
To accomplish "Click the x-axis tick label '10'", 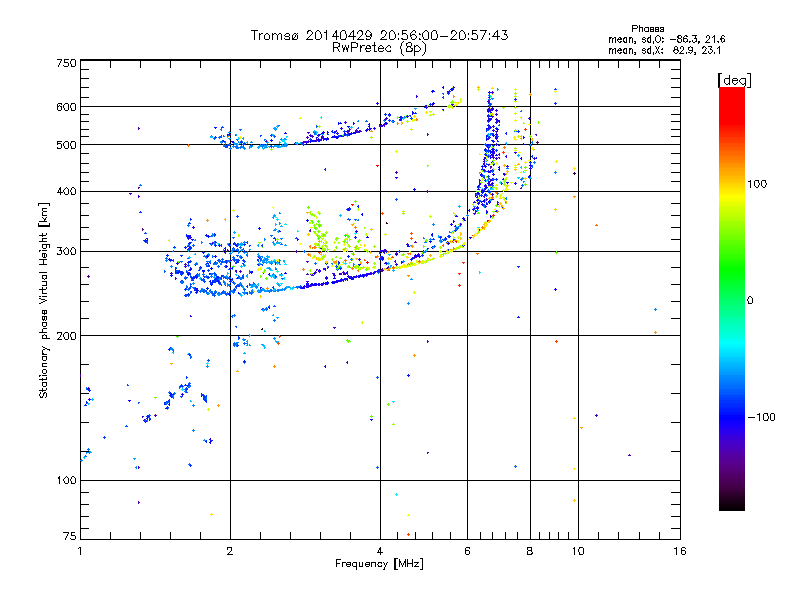I will [x=578, y=551].
